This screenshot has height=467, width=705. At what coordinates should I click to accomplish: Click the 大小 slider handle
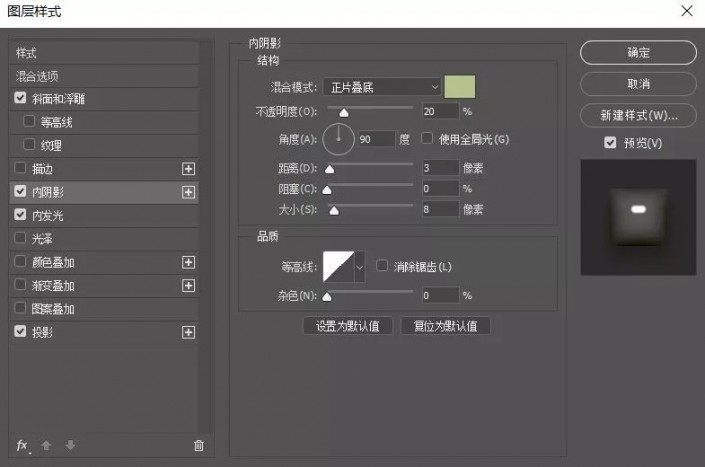(334, 210)
